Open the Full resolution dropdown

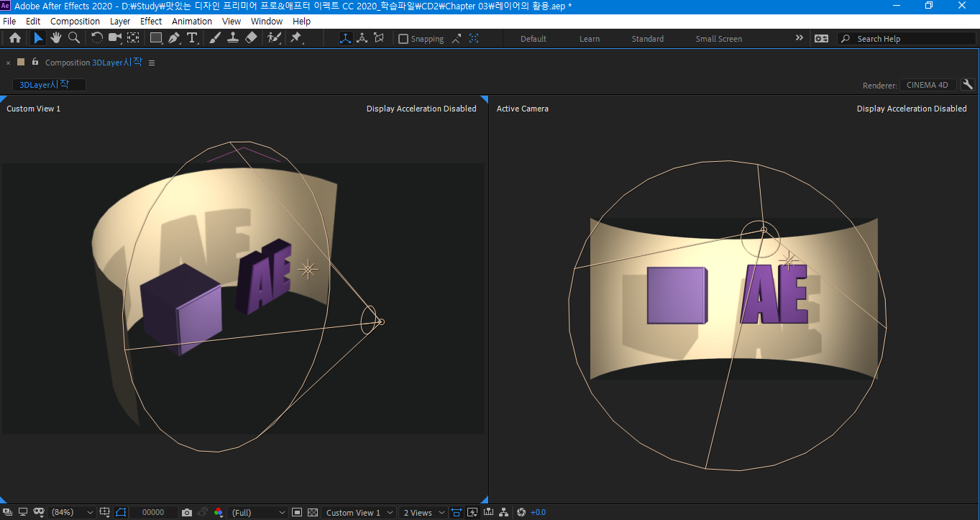coord(257,513)
